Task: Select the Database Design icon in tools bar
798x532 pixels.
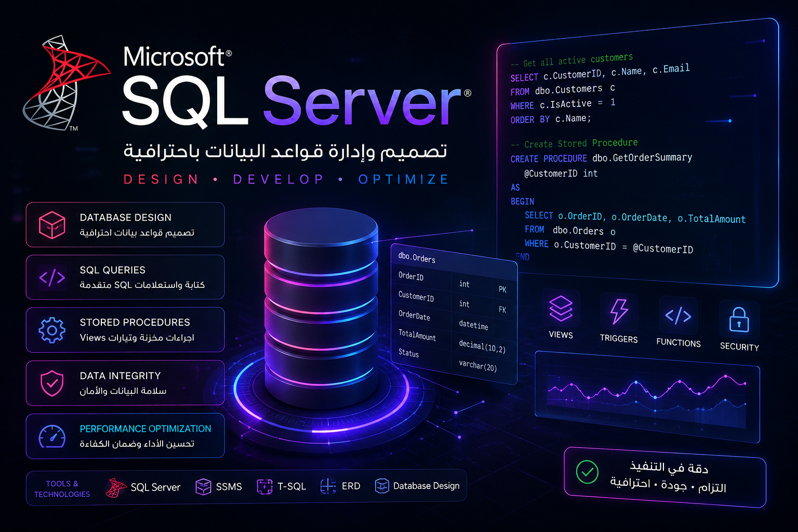Action: [x=382, y=486]
